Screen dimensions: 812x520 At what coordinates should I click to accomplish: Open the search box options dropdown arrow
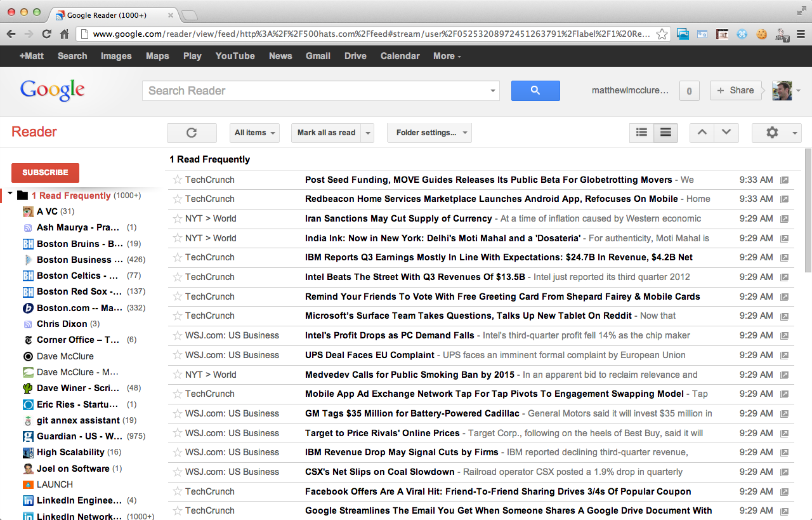pos(493,91)
